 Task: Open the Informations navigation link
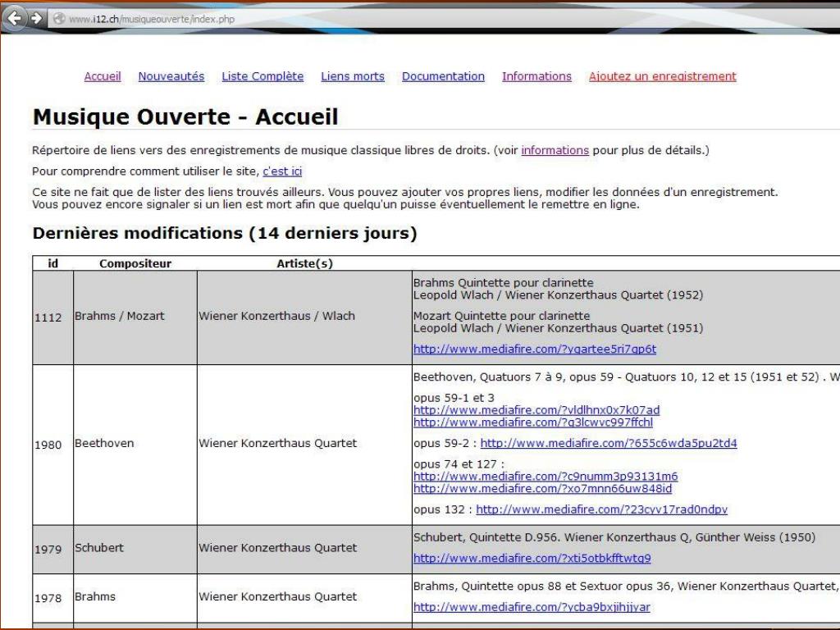click(x=536, y=76)
